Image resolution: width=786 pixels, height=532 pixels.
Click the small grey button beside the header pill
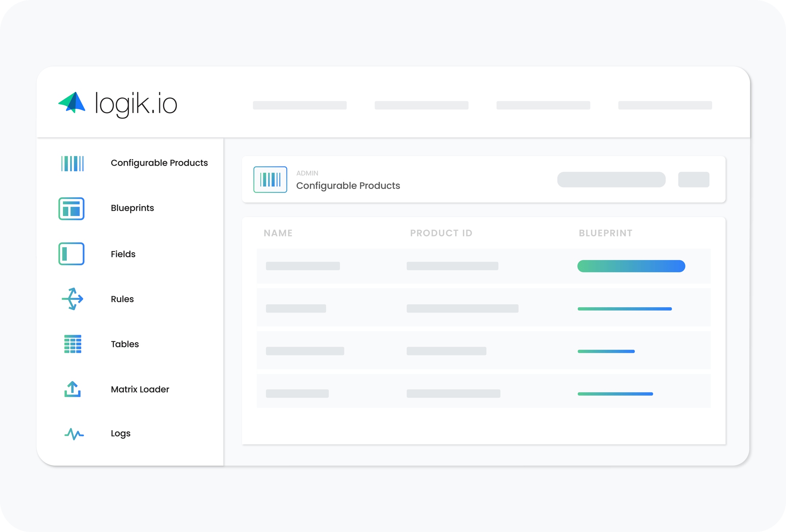[x=694, y=180]
